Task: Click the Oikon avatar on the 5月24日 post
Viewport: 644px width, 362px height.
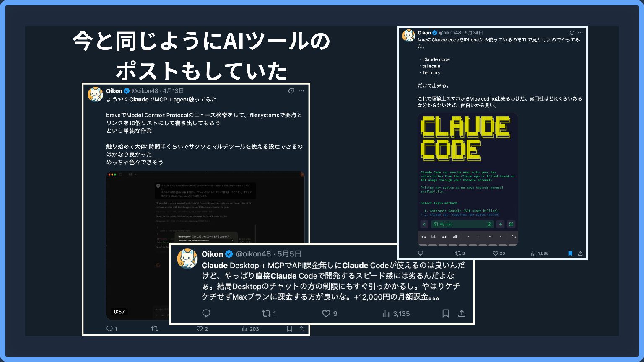Action: [x=408, y=36]
